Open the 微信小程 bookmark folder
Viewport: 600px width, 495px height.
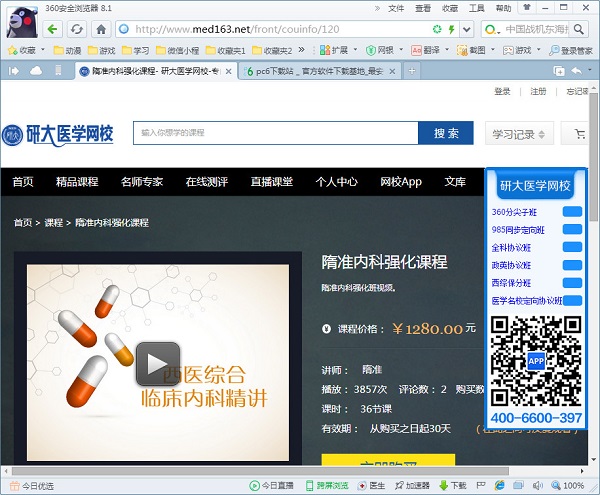[178, 50]
